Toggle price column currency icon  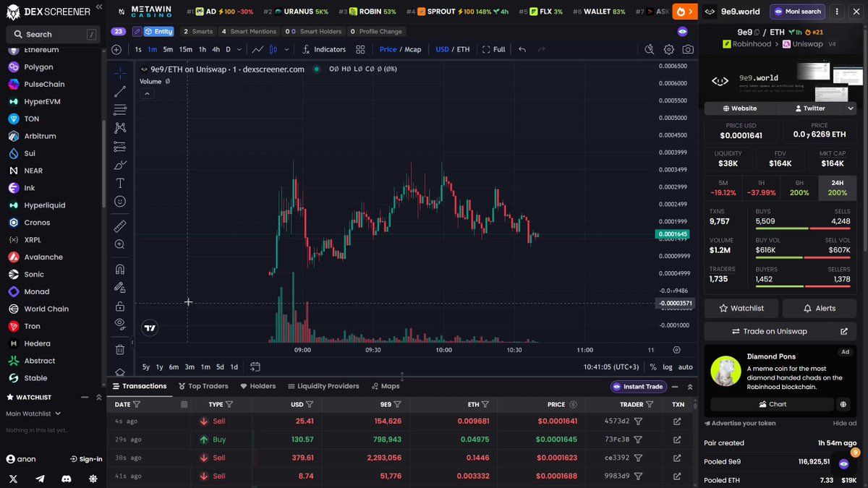(x=573, y=405)
